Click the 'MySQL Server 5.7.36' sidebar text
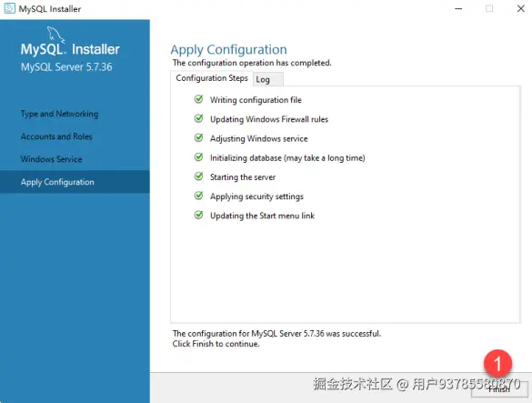532x403 pixels. [66, 67]
